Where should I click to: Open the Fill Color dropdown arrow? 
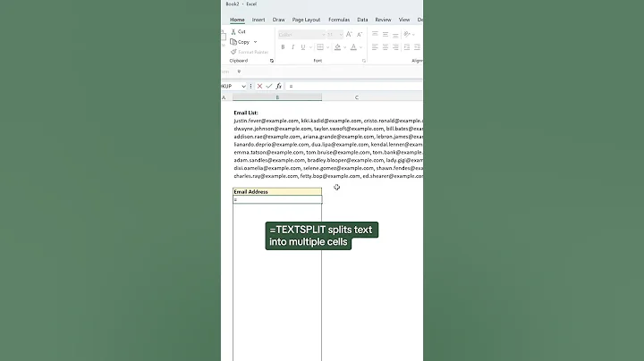[344, 47]
